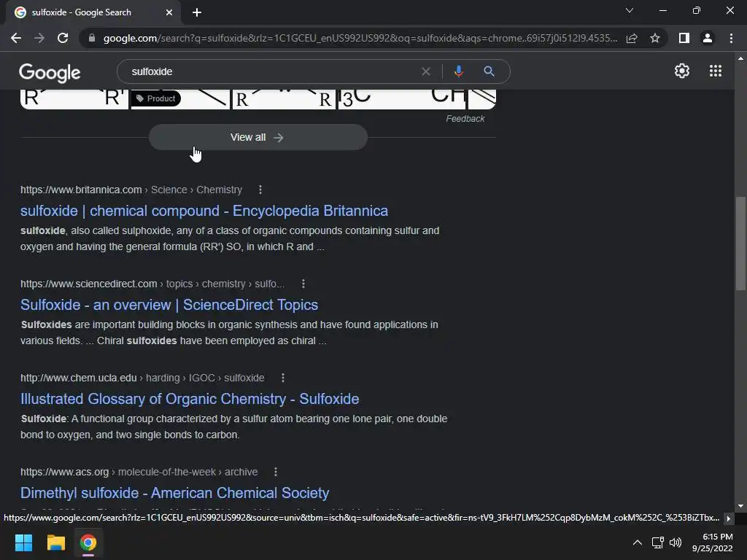The width and height of the screenshot is (747, 560).
Task: Click Chrome icon in taskbar
Action: [88, 542]
